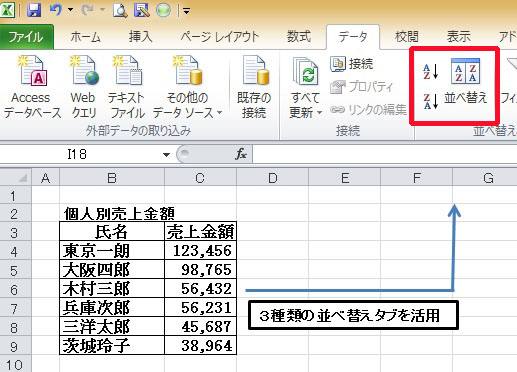Open customize quick access toolbar dropdown

[187, 11]
